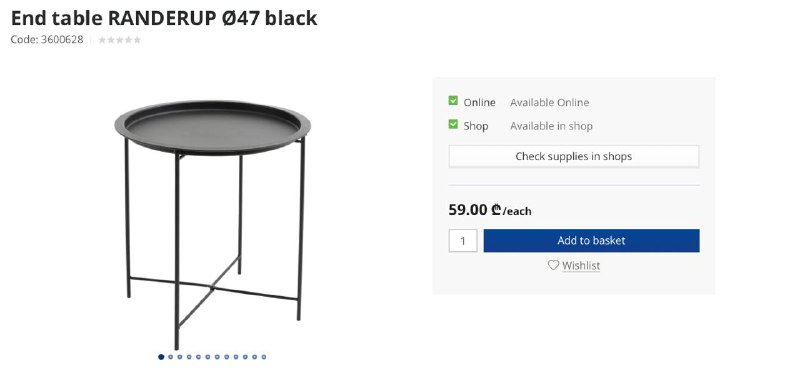Click the Available in shop text
Image resolution: width=800 pixels, height=375 pixels.
[x=551, y=126]
